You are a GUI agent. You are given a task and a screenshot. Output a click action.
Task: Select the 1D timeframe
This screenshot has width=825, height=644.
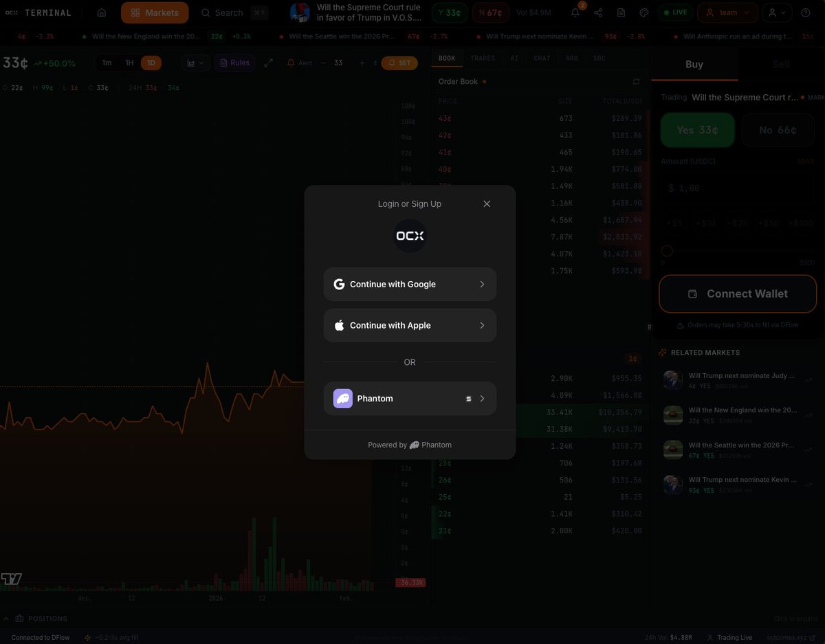151,63
